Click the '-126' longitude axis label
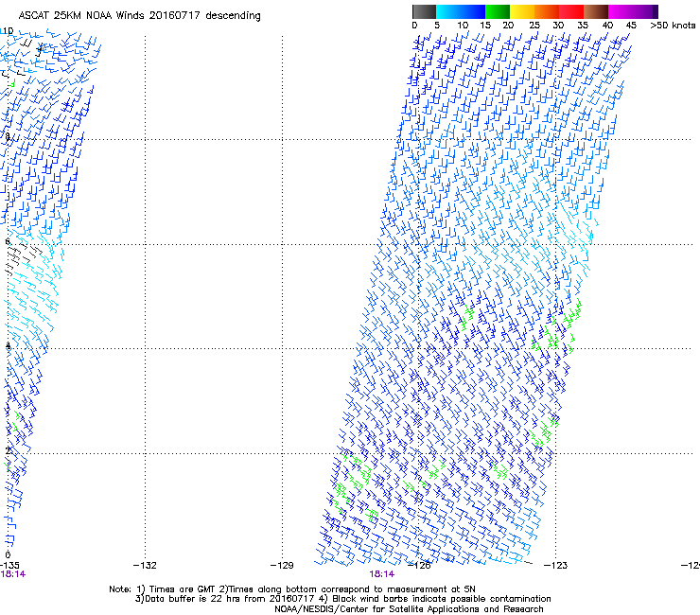Image resolution: width=700 pixels, height=615 pixels. (x=419, y=566)
